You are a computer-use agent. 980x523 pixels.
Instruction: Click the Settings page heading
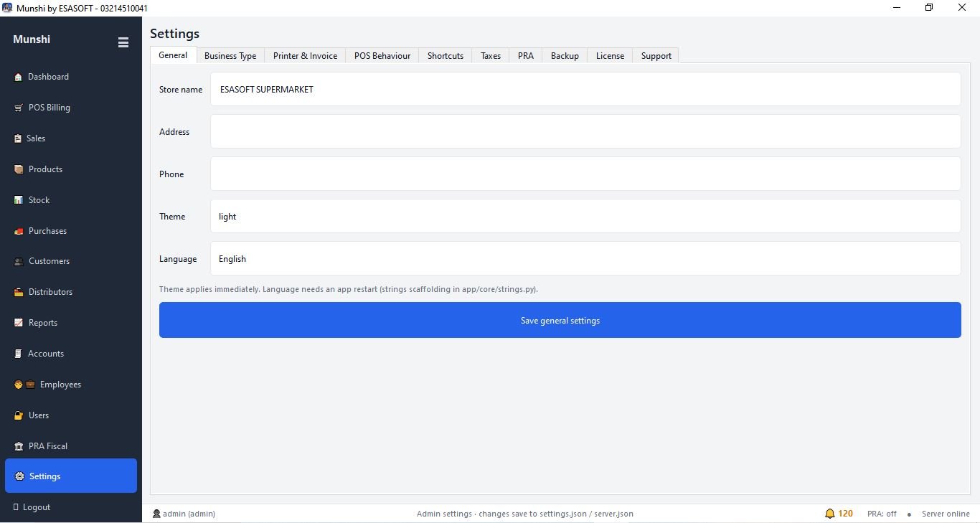click(x=174, y=34)
